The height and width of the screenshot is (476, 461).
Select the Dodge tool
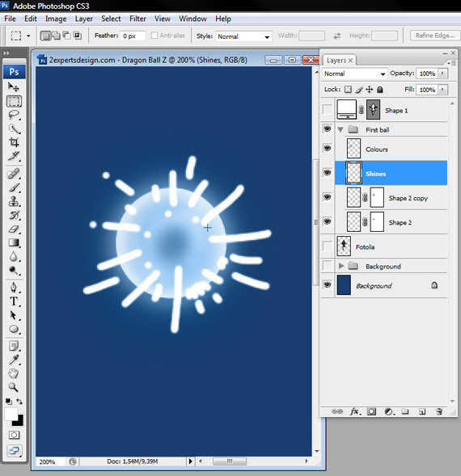pyautogui.click(x=14, y=270)
